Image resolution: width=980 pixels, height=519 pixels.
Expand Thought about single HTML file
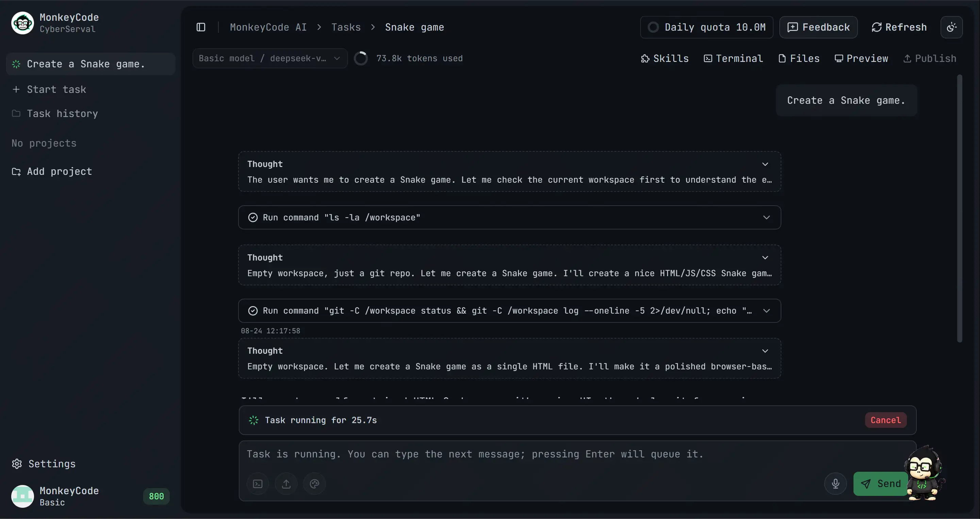pos(510,358)
